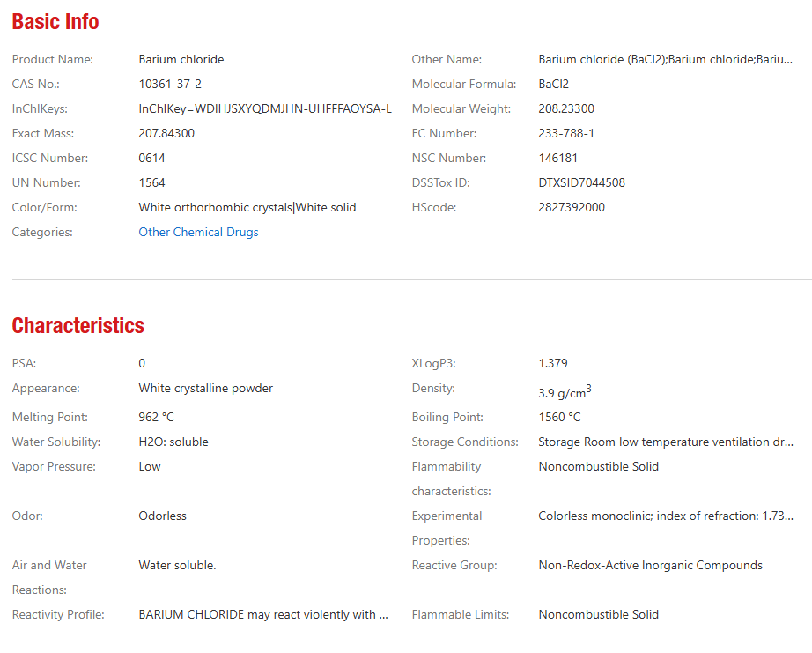Click the XLogP3 value 1.379

pyautogui.click(x=553, y=363)
